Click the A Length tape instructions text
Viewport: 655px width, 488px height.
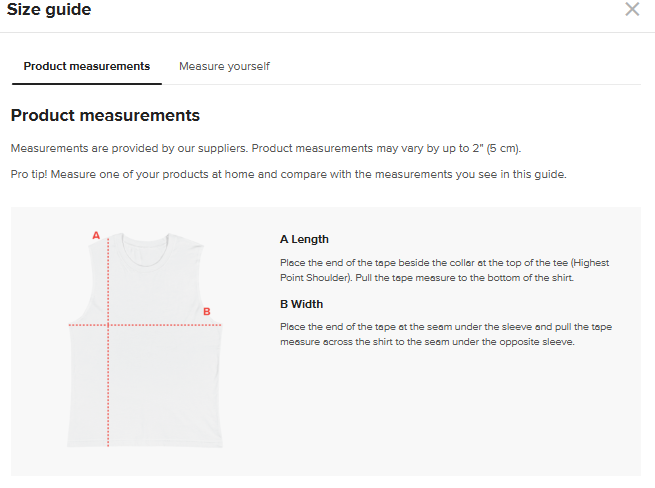(444, 270)
